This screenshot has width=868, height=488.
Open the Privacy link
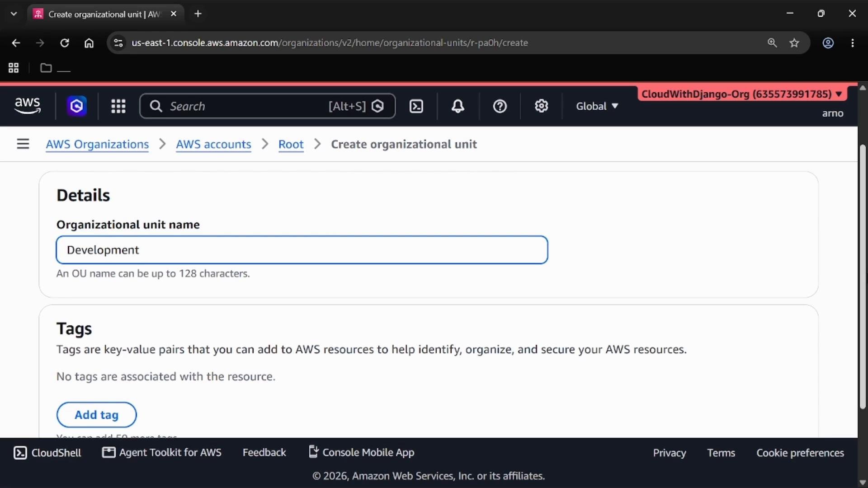[x=670, y=453]
